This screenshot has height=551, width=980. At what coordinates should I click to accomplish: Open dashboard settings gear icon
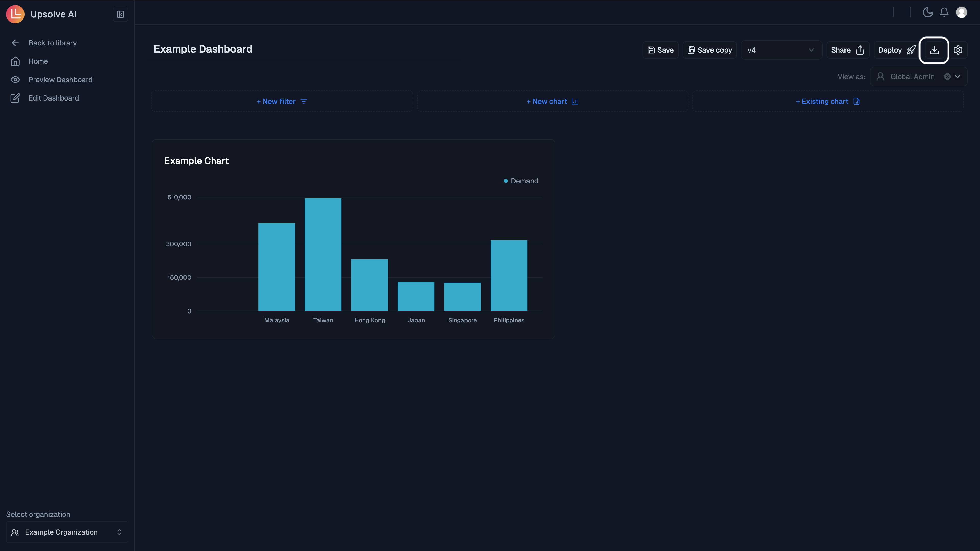point(958,50)
